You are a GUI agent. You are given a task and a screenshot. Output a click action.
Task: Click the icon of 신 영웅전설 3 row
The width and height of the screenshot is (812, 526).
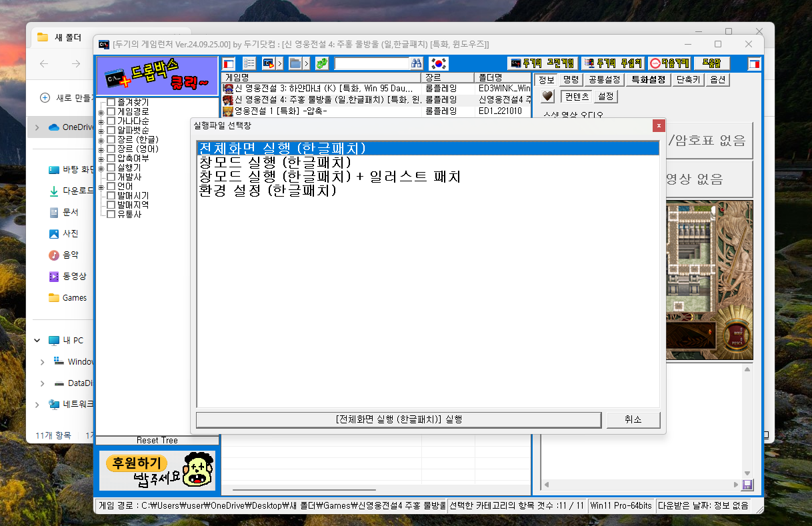coord(228,89)
